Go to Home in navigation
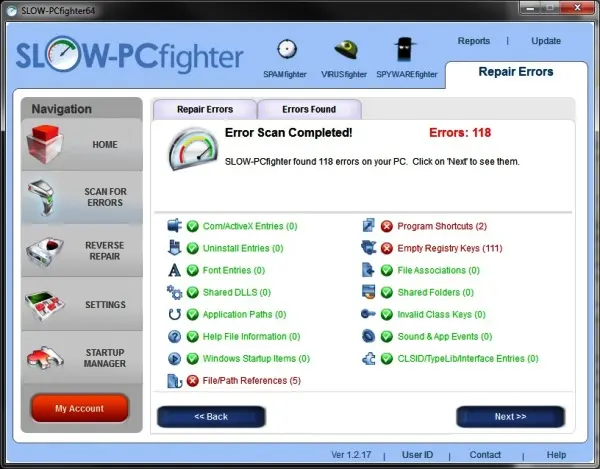The width and height of the screenshot is (600, 469). [x=81, y=145]
